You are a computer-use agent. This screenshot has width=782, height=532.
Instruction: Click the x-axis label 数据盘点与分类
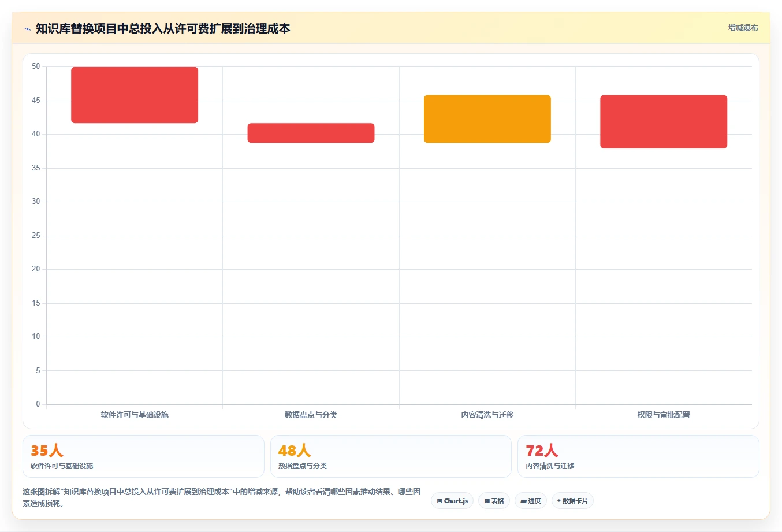(x=311, y=415)
